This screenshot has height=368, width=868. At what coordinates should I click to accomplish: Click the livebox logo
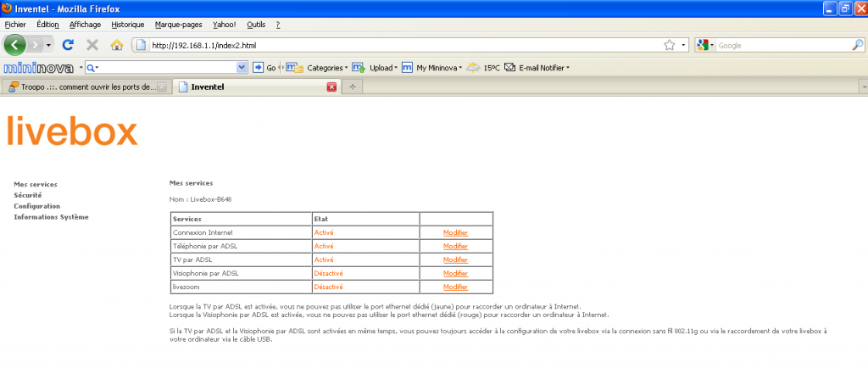pos(72,131)
